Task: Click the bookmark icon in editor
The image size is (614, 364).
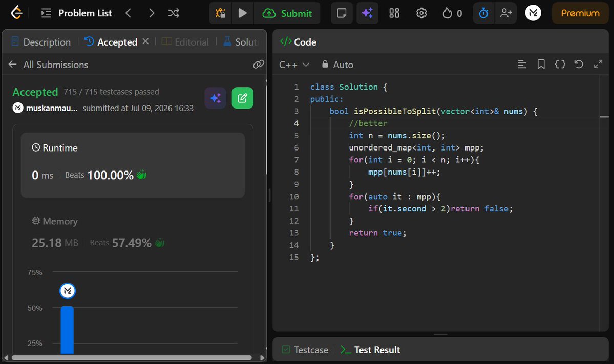Action: coord(541,64)
